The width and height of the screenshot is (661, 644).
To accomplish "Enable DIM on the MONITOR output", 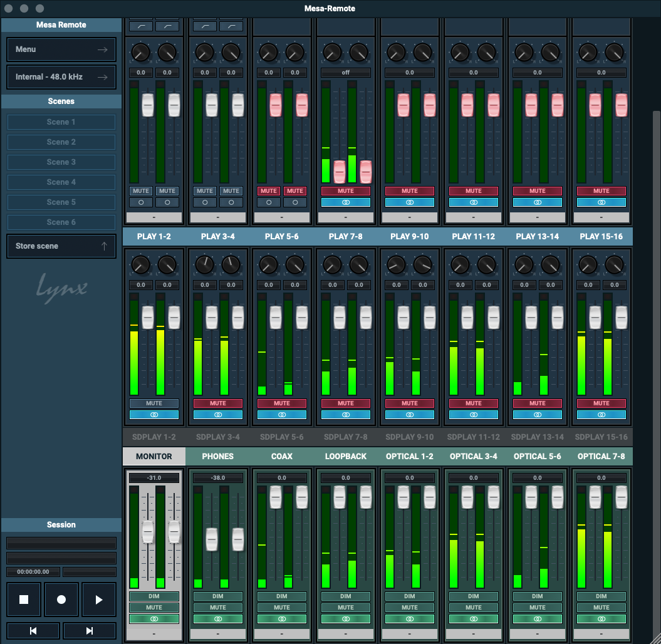I will [154, 596].
